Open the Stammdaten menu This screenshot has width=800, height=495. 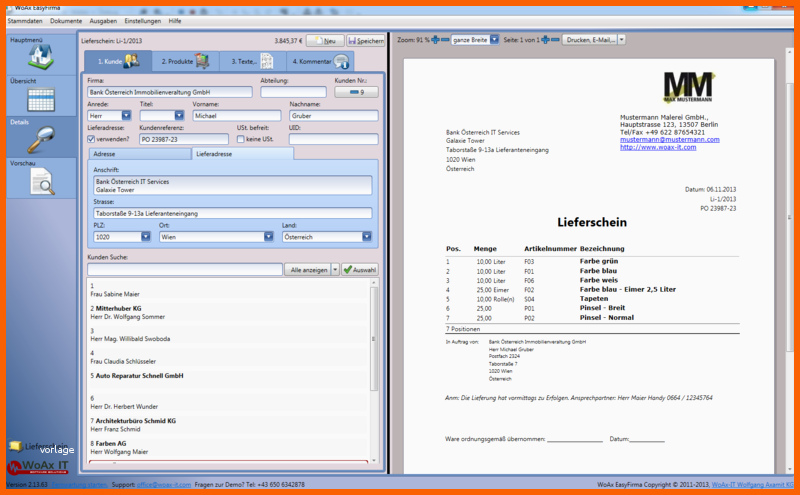coord(25,21)
